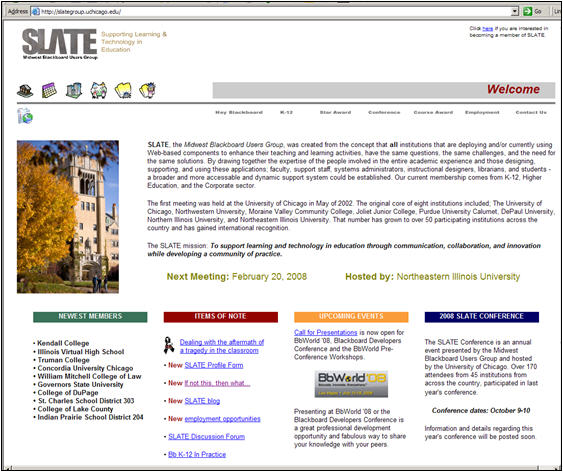Open the Conference menu item
Viewport: 563px width, 472px height.
coord(384,112)
